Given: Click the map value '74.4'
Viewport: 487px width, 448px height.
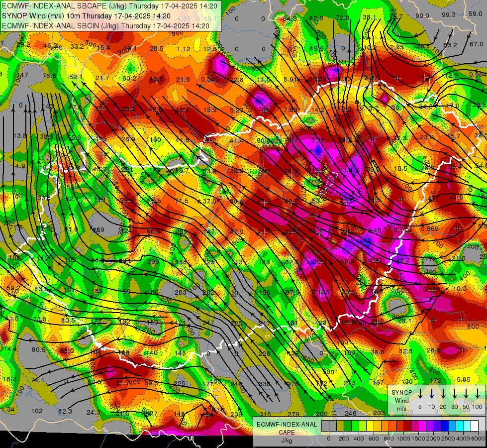Looking at the screenshot, I should [38, 380].
